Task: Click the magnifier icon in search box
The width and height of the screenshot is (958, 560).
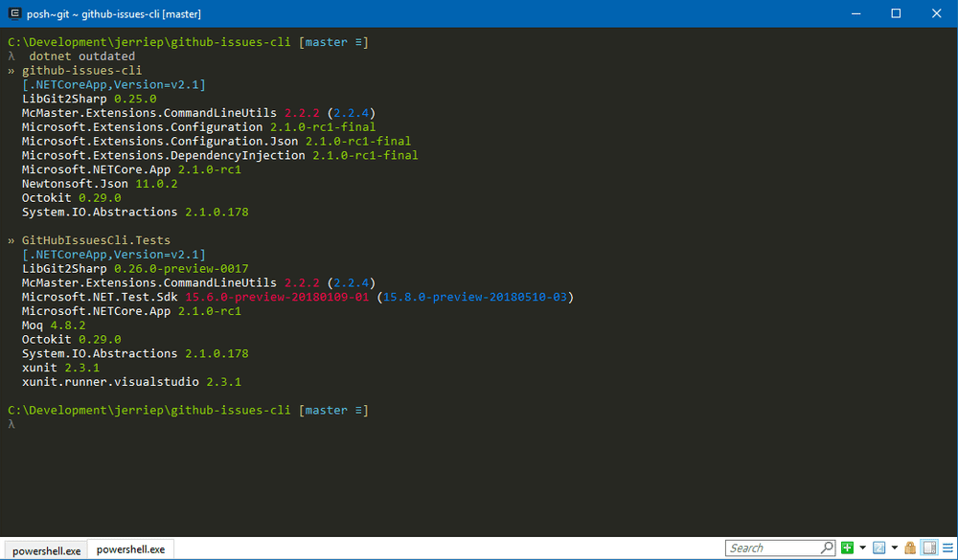Action: (828, 548)
